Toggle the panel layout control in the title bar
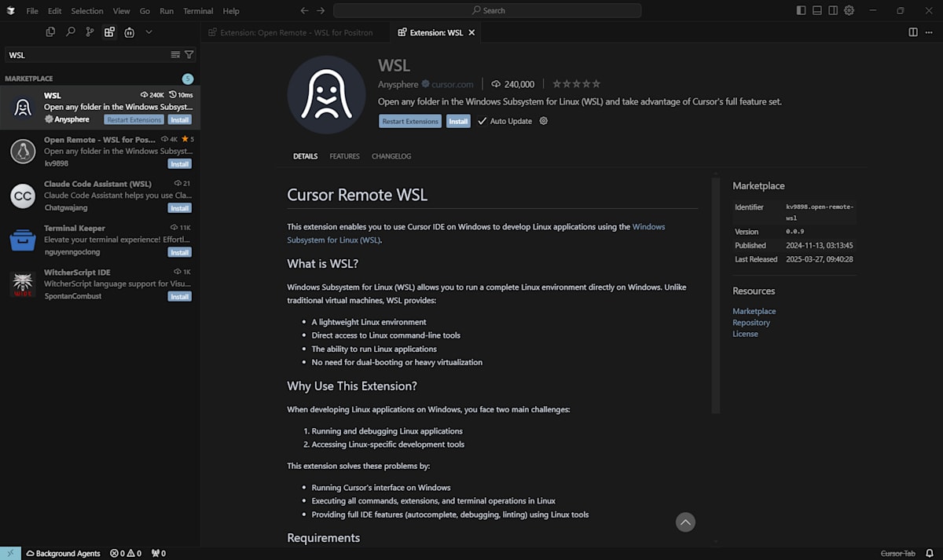943x560 pixels. point(816,10)
